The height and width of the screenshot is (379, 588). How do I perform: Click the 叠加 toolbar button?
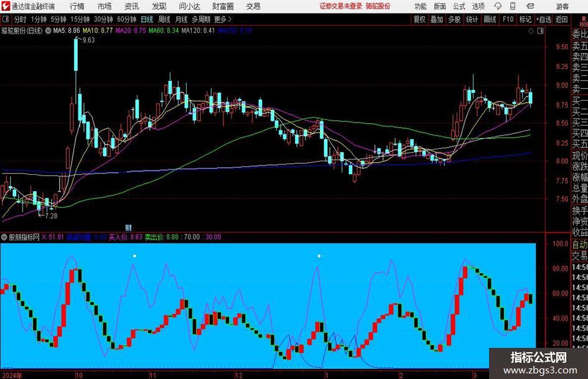click(437, 19)
